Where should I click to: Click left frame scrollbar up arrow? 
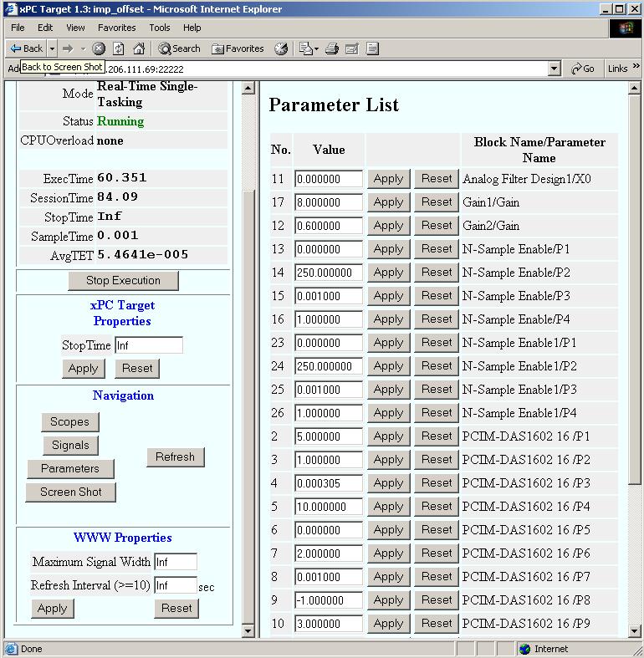coord(248,88)
